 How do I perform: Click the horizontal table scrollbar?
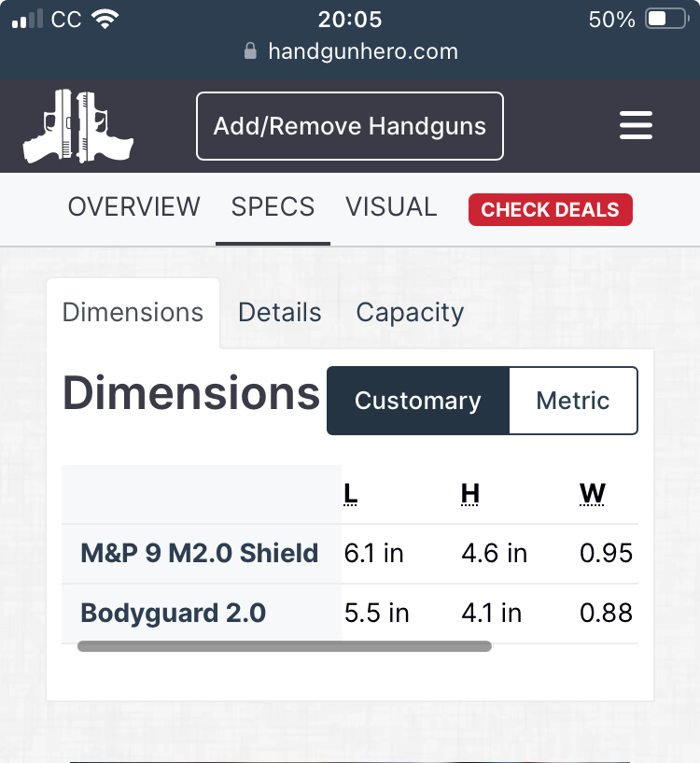(x=284, y=645)
